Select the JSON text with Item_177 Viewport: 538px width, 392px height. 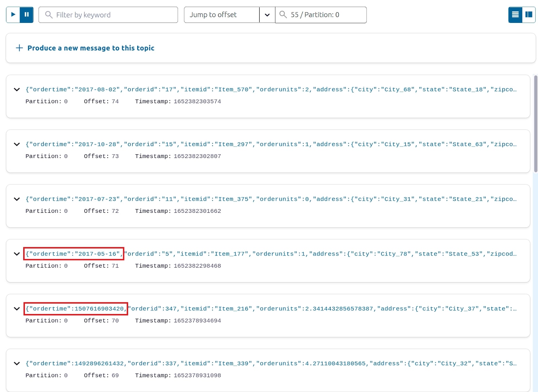click(271, 254)
